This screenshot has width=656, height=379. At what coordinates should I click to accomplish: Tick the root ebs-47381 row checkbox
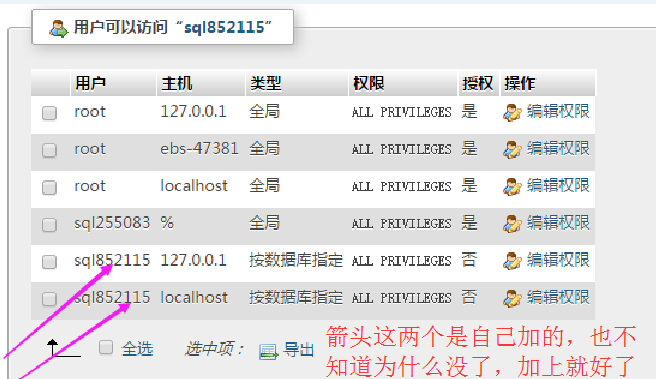(49, 150)
